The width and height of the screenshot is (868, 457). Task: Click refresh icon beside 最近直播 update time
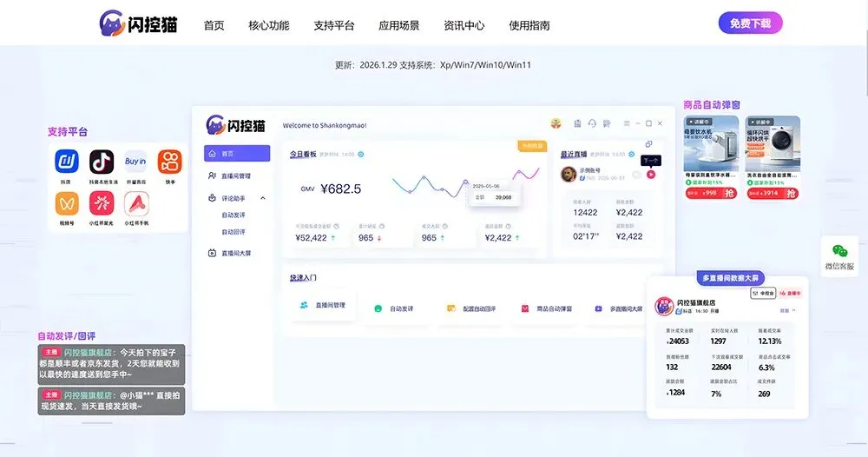point(632,154)
